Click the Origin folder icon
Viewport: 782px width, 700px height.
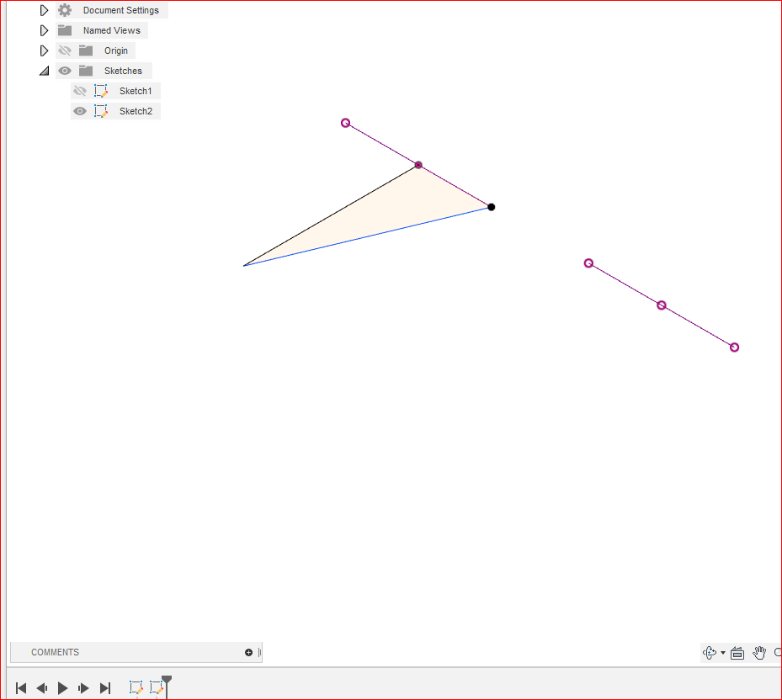point(86,50)
